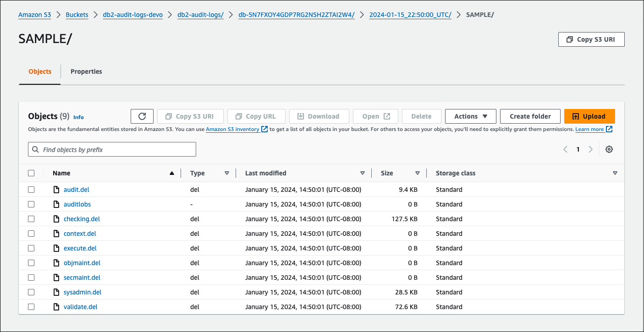Screen dimensions: 644x332
Task: Open the objects list preferences gear
Action: click(x=609, y=149)
